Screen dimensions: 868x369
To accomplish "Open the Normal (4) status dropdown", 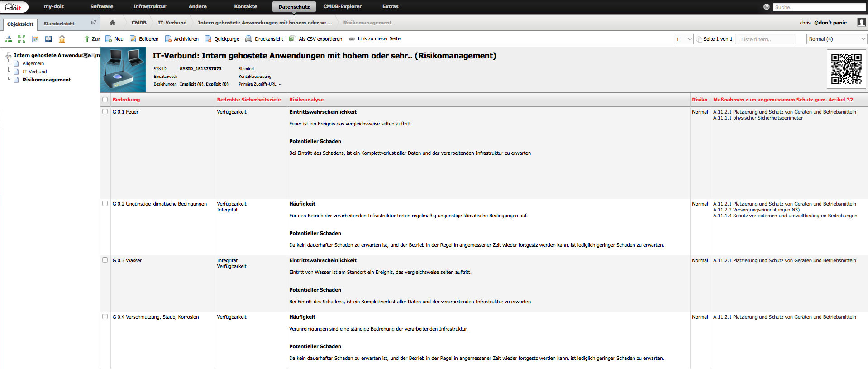I will 837,39.
